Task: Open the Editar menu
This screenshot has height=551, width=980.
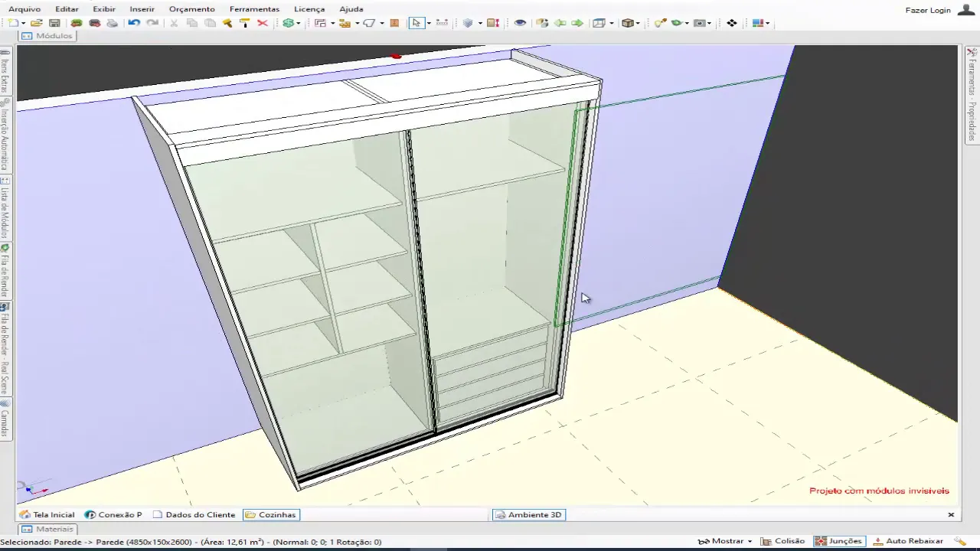Action: 67,9
